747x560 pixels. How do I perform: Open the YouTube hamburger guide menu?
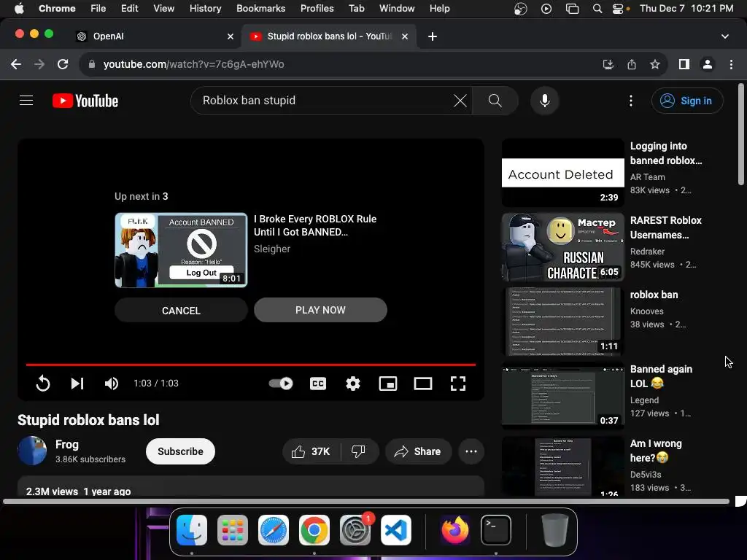click(x=26, y=101)
